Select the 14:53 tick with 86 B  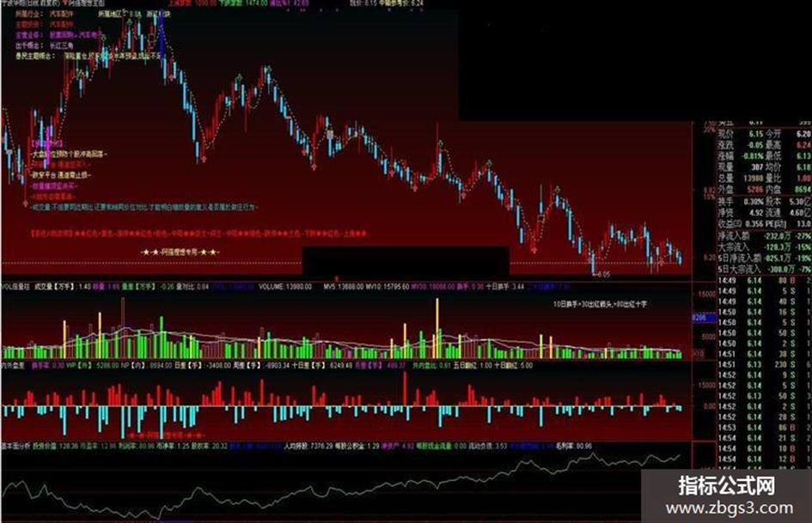pos(765,428)
